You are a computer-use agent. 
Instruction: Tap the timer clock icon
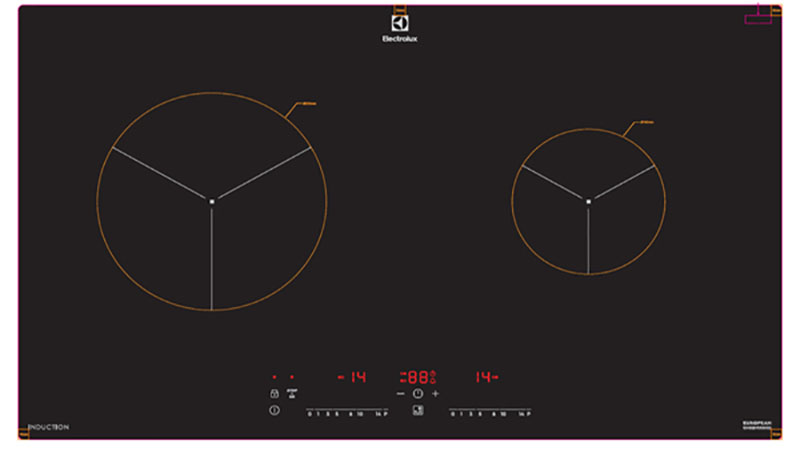point(418,394)
